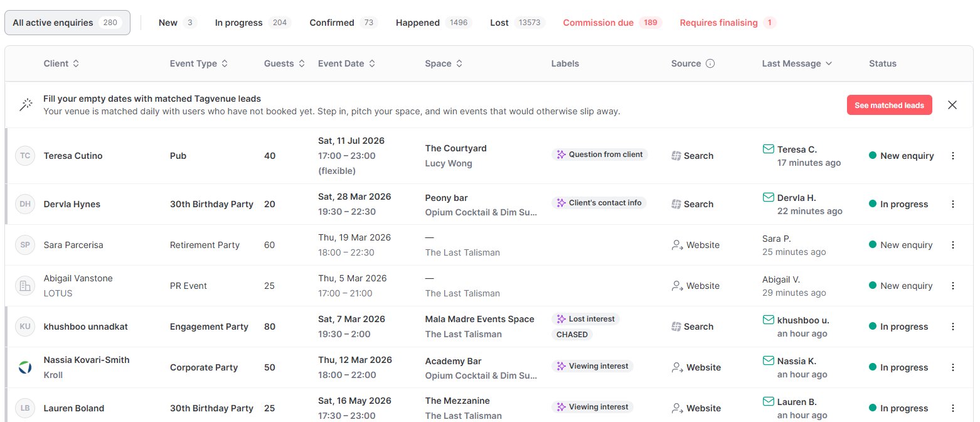980x422 pixels.
Task: Switch to the In progress tab
Action: (x=253, y=23)
